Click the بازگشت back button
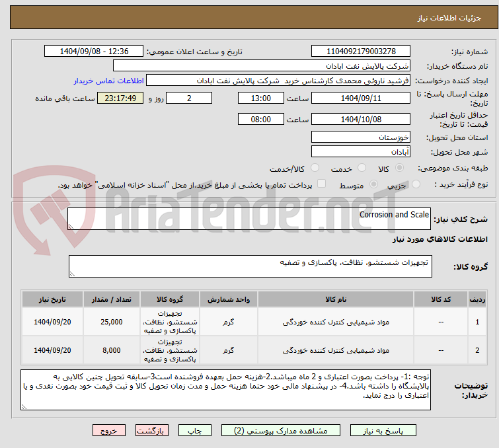Screen dimensions: 499x448 [x=153, y=430]
